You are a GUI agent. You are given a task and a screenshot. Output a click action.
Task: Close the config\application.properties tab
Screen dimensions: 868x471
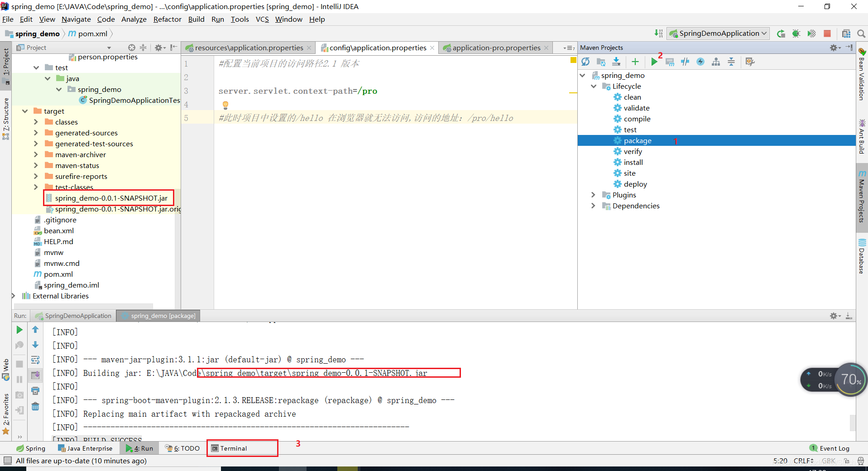432,48
